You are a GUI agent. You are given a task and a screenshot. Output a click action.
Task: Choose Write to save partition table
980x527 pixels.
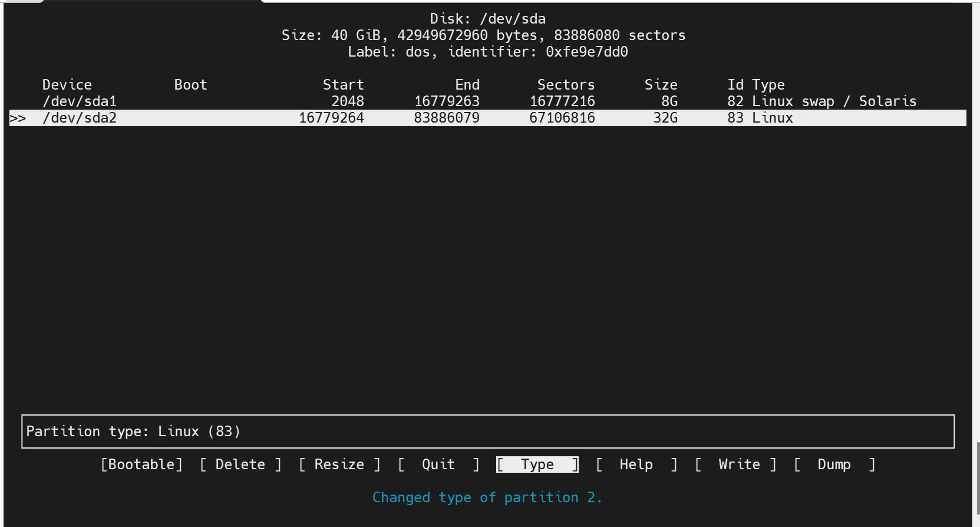coord(739,465)
